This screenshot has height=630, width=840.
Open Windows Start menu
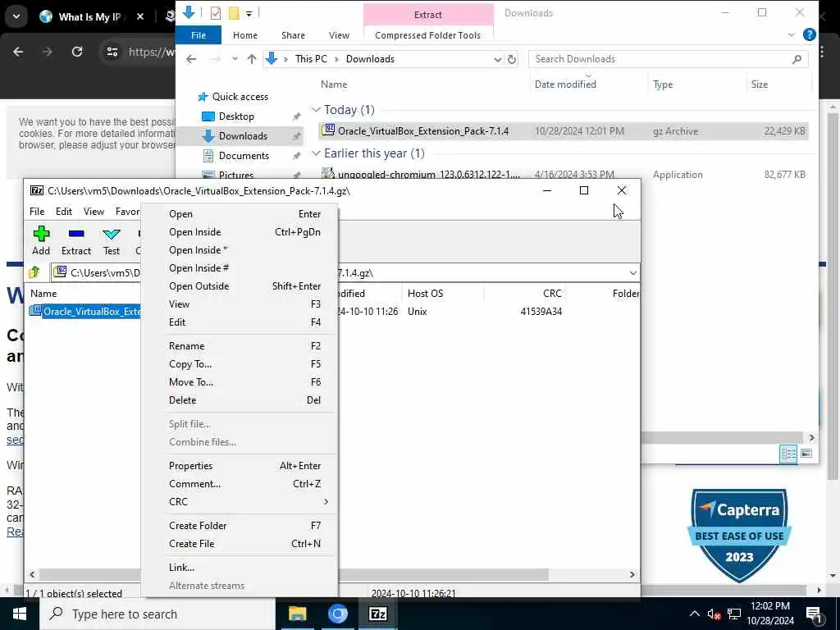pos(20,614)
